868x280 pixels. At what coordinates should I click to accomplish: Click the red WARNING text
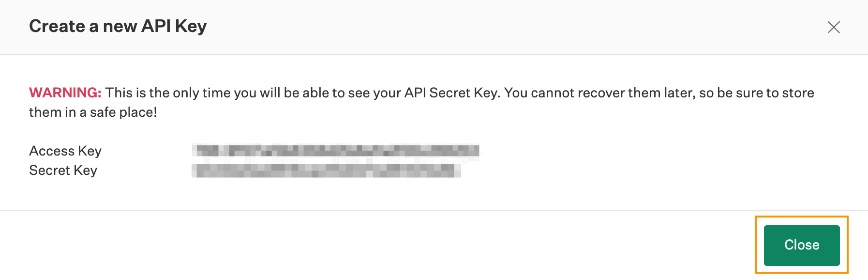click(65, 93)
